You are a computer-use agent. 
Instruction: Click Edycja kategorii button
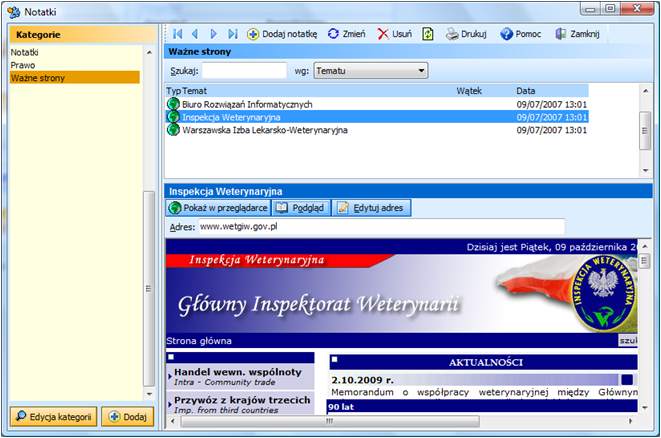coord(54,417)
